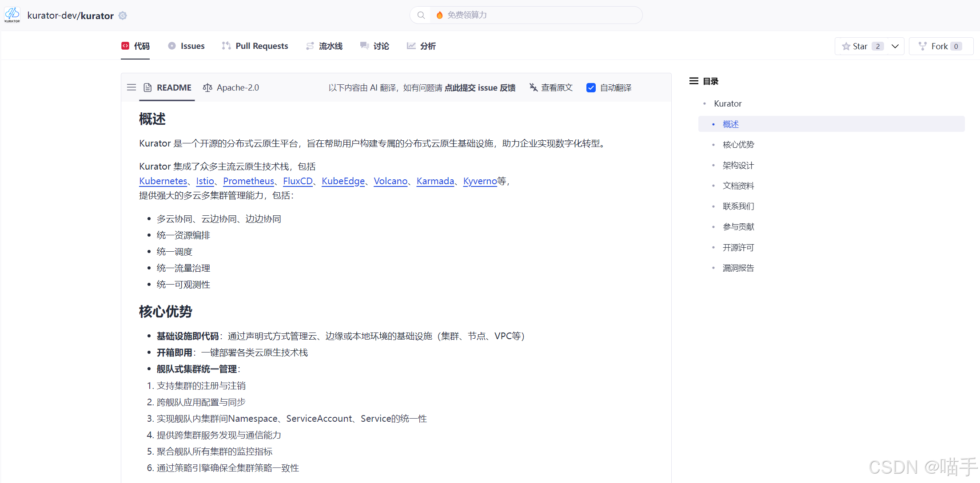This screenshot has height=483, width=980.
Task: Click the 查看原文 translate icon
Action: coord(534,87)
